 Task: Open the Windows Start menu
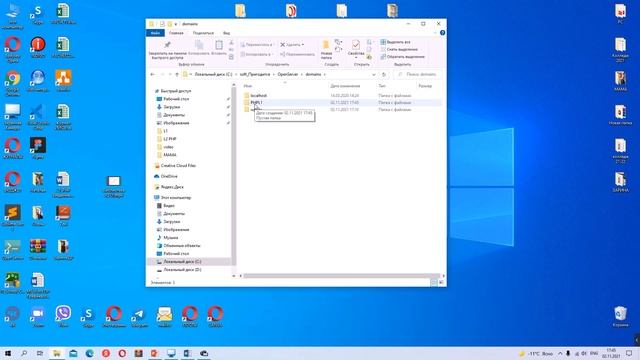[7, 353]
